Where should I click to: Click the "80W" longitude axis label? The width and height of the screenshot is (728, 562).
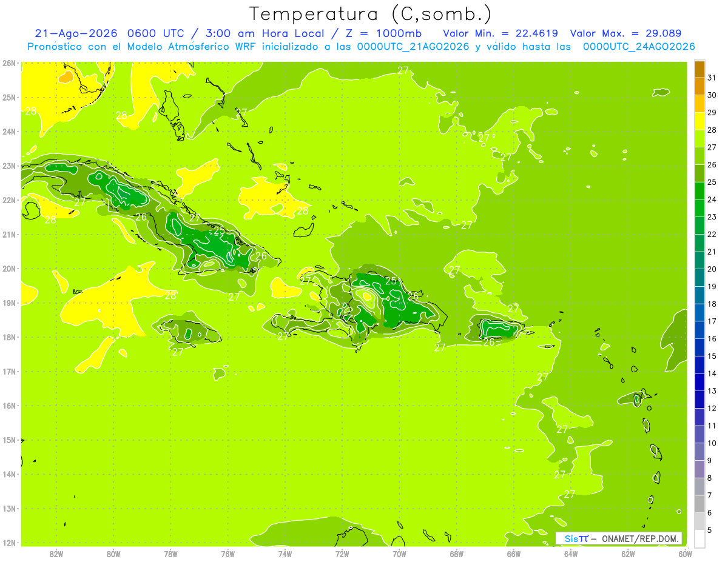[113, 554]
